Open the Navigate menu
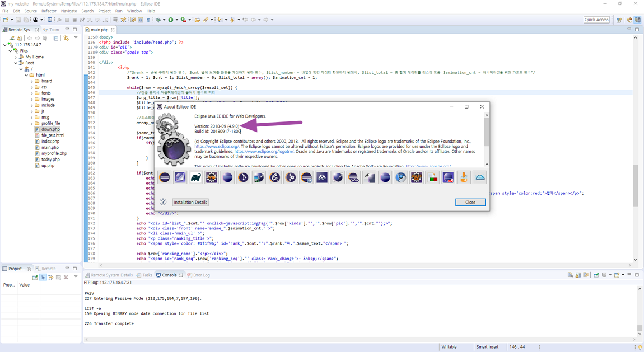This screenshot has width=644, height=352. 69,11
